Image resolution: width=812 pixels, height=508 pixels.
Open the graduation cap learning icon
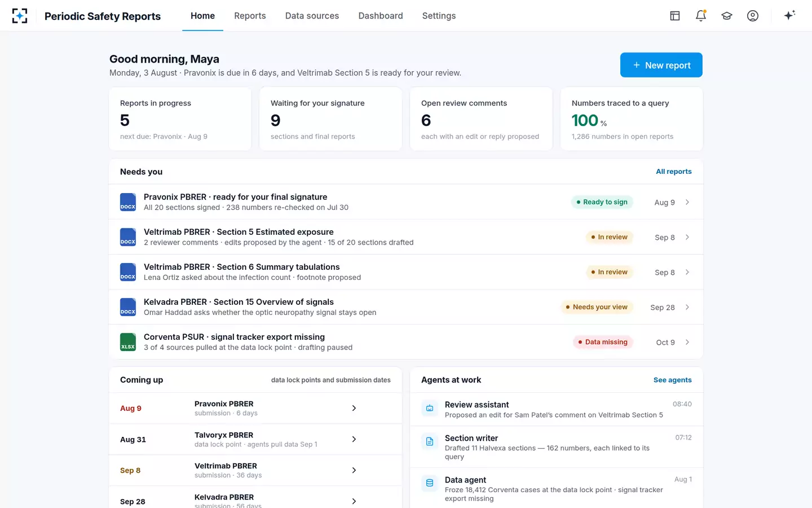(727, 16)
